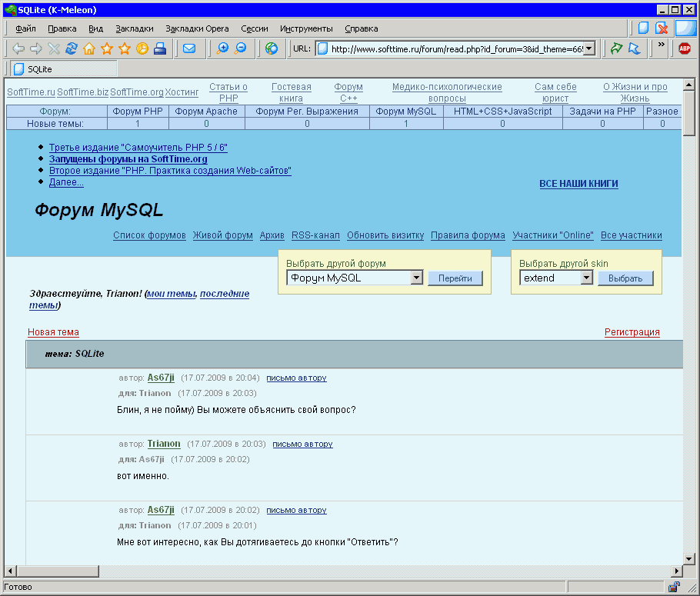Print the page with printer icon

click(x=160, y=48)
